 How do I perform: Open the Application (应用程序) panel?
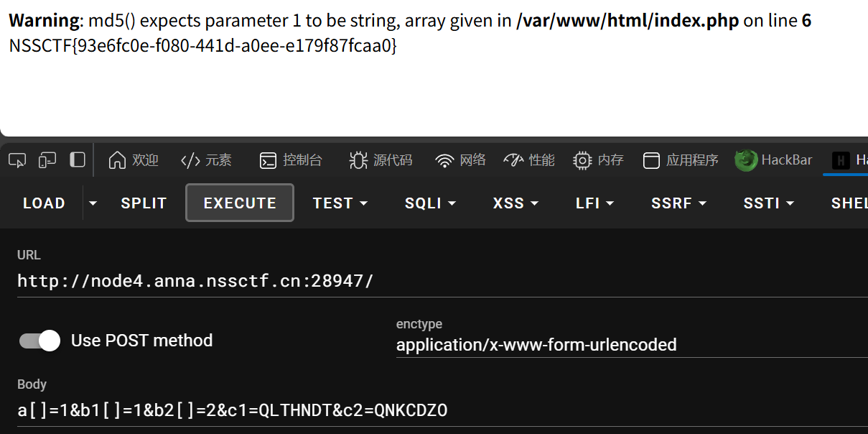pos(681,160)
